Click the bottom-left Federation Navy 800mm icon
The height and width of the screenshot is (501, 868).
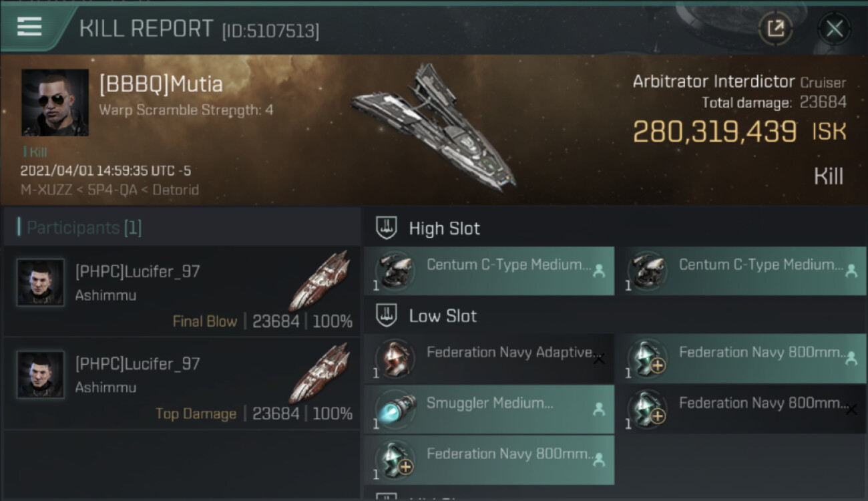pyautogui.click(x=393, y=460)
